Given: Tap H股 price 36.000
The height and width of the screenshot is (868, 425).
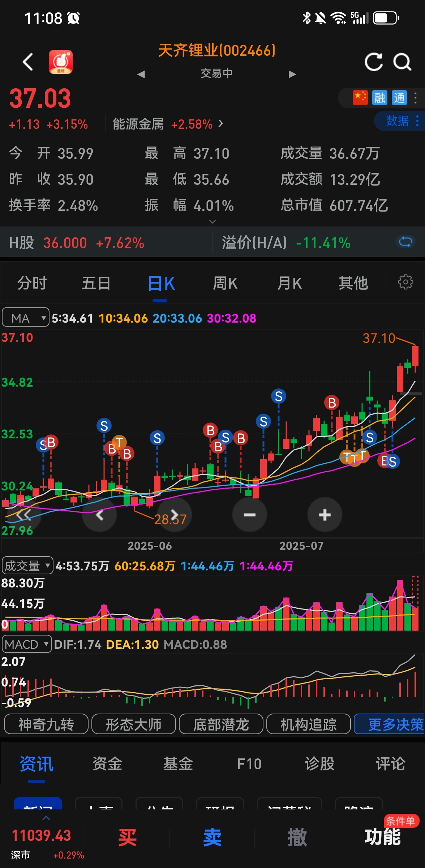Looking at the screenshot, I should (65, 243).
